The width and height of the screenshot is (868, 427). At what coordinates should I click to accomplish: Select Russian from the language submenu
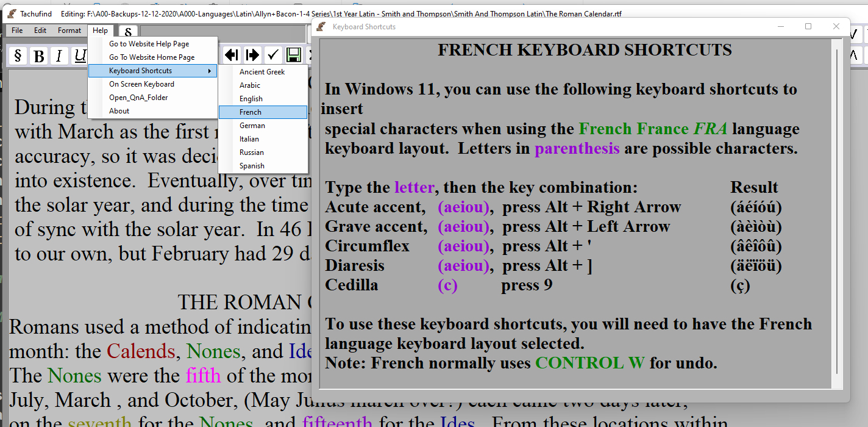(x=250, y=152)
